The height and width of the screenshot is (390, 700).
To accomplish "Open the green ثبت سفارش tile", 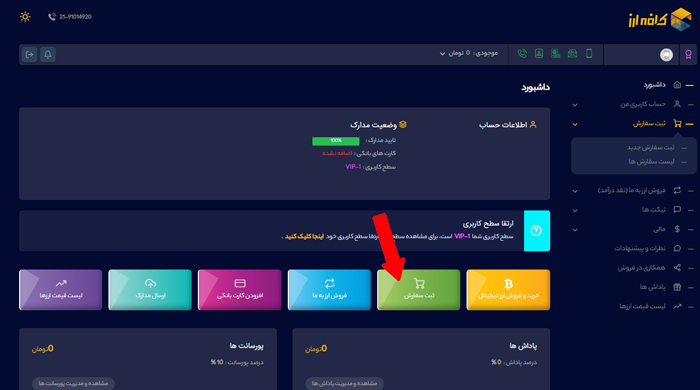I will click(418, 290).
